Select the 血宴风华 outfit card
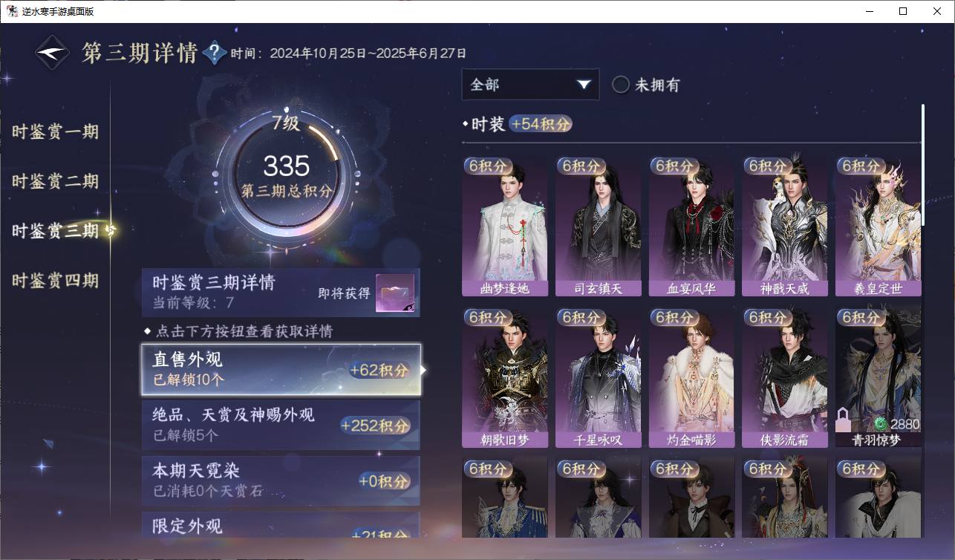 tap(692, 226)
